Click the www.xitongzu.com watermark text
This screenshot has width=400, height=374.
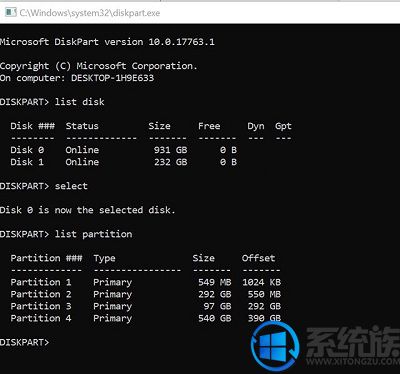pyautogui.click(x=353, y=361)
